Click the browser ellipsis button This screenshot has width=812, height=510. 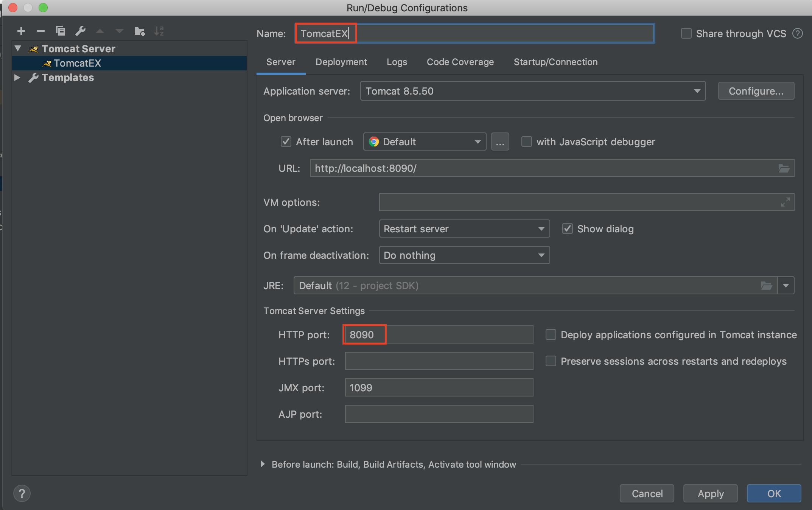(500, 142)
